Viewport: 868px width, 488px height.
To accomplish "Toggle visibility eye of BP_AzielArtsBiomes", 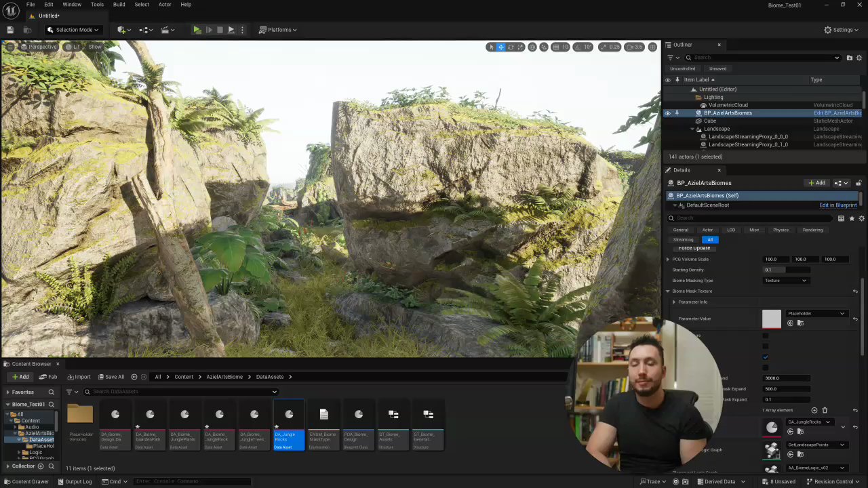I will [x=667, y=113].
